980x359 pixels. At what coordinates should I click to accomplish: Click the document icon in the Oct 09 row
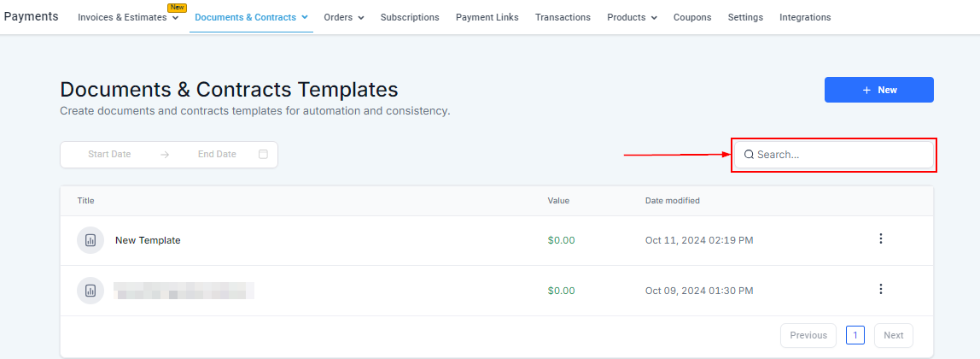tap(90, 291)
